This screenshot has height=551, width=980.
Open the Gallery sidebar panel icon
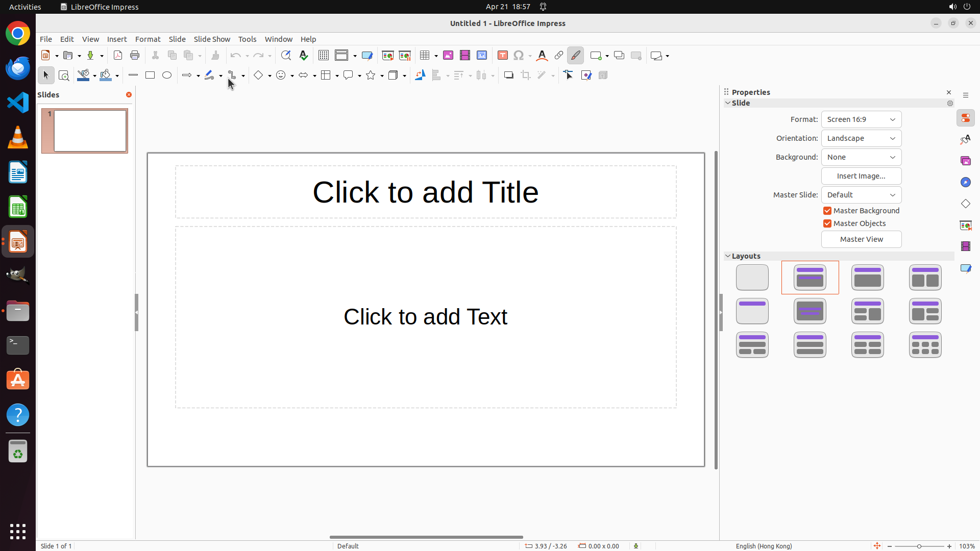point(966,161)
